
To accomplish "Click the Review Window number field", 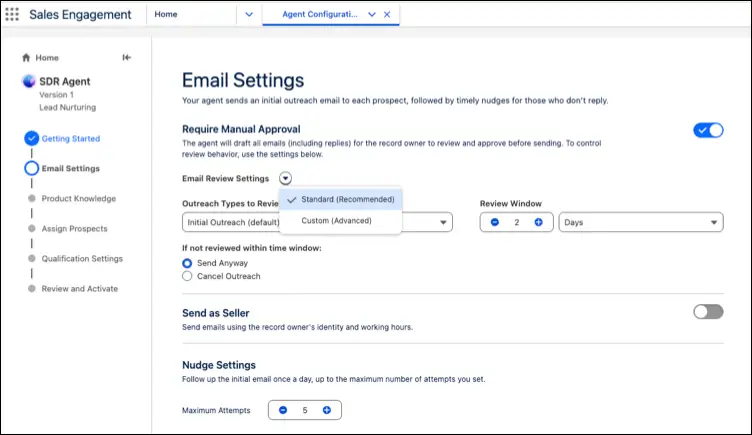I will (517, 222).
